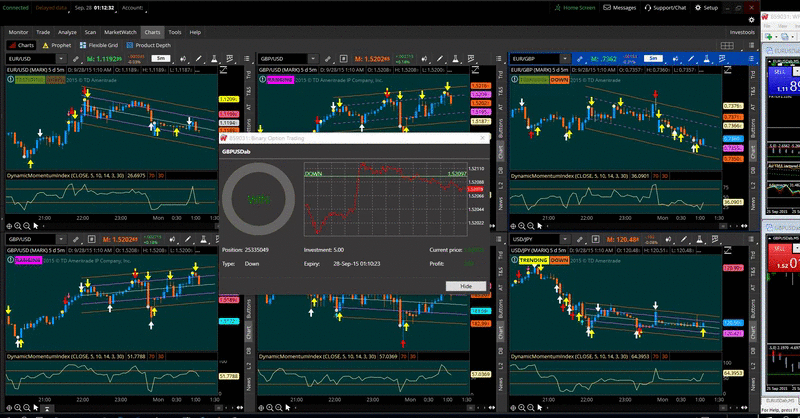Toggle the News side tab beside EUR/GBP chart
This screenshot has height=418, width=800.
753,203
